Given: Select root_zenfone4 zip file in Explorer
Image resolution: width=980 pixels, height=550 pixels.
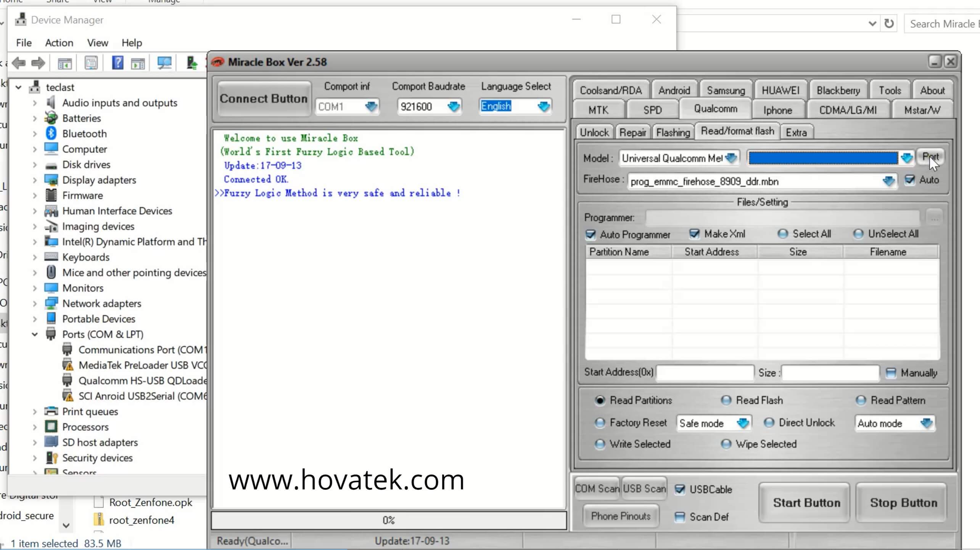Looking at the screenshot, I should 134,520.
